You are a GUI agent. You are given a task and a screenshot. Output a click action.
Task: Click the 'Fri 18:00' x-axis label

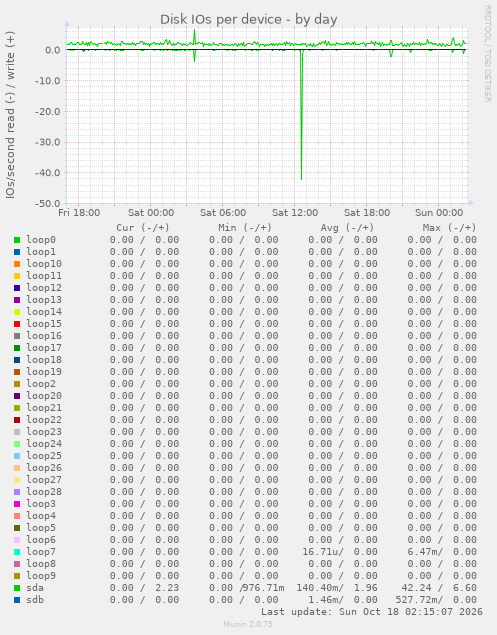[79, 213]
